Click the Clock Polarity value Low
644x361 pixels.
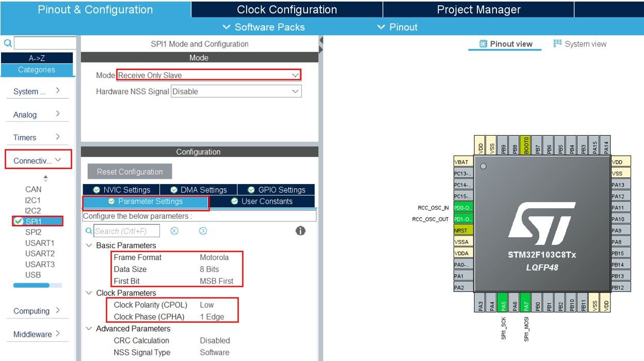[207, 305]
